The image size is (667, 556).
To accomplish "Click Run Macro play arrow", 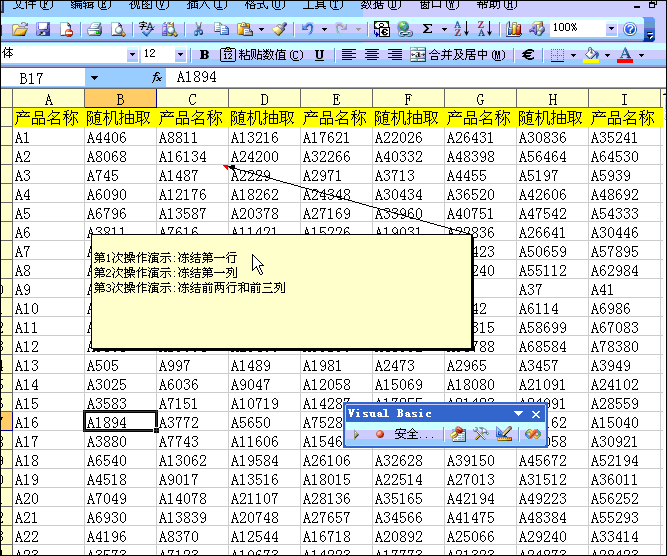I will point(357,435).
